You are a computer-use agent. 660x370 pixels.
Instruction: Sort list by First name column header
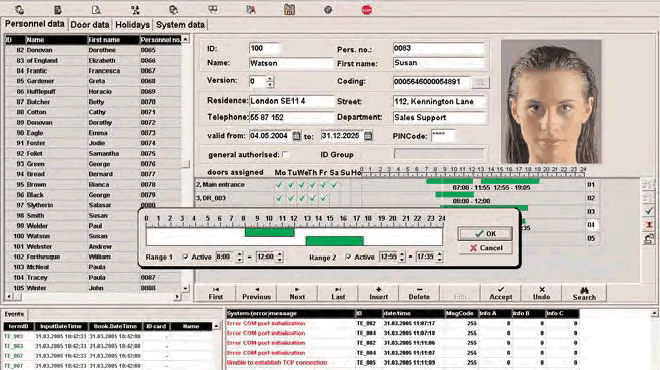[x=113, y=40]
